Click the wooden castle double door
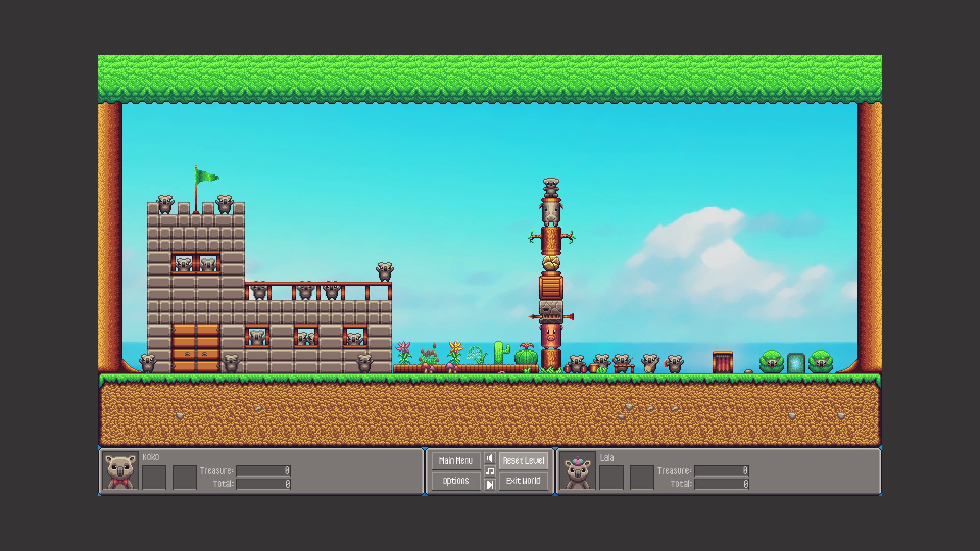 196,347
